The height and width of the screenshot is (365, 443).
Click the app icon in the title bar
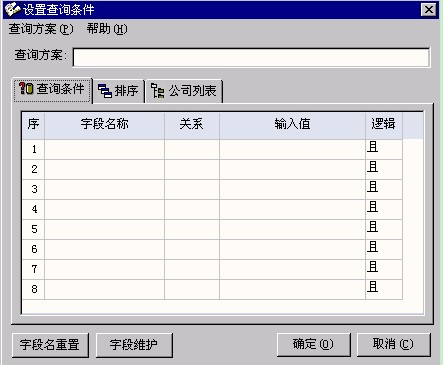pos(12,9)
